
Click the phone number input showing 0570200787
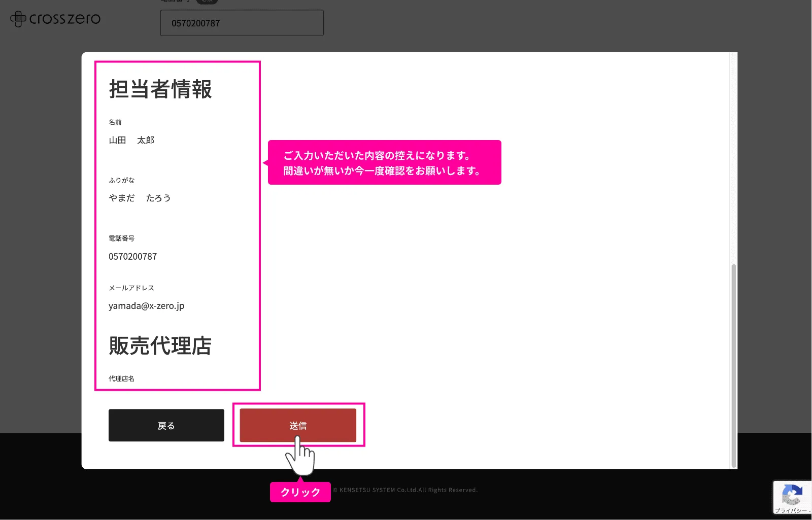[242, 23]
